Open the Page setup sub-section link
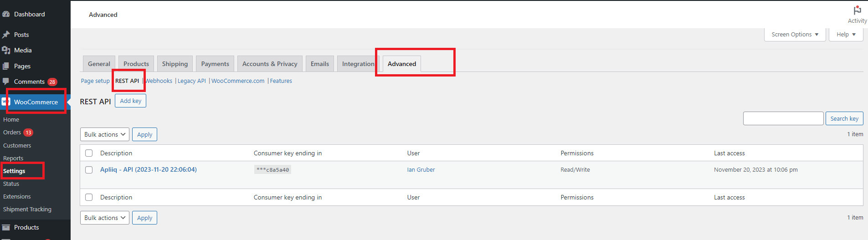This screenshot has width=868, height=240. point(95,81)
